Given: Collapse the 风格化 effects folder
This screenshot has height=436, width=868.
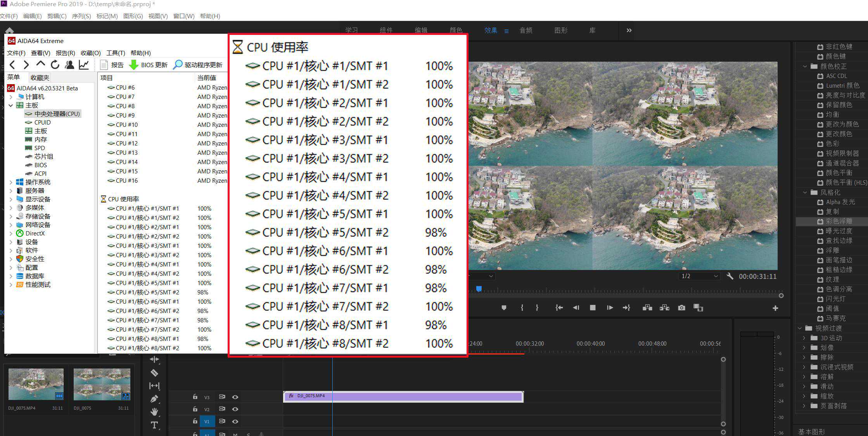Looking at the screenshot, I should point(805,192).
